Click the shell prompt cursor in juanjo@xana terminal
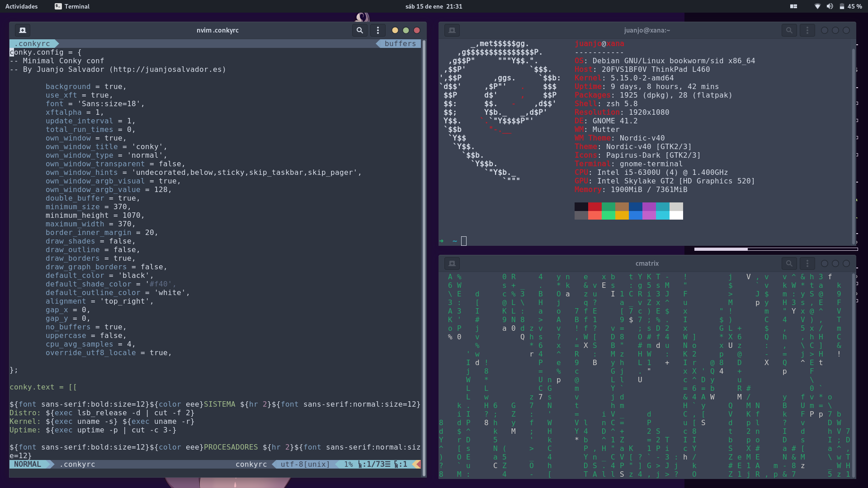Screen dimensions: 868x488 click(464, 241)
